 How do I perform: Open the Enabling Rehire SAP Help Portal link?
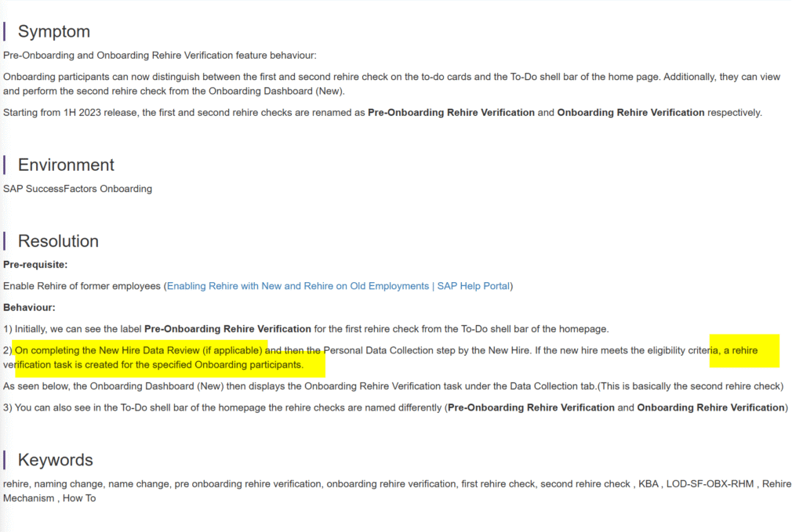[338, 286]
